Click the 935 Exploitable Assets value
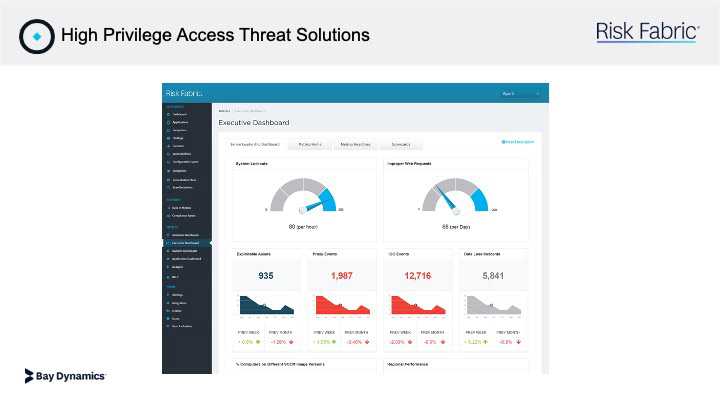This screenshot has height=405, width=720. coord(266,276)
